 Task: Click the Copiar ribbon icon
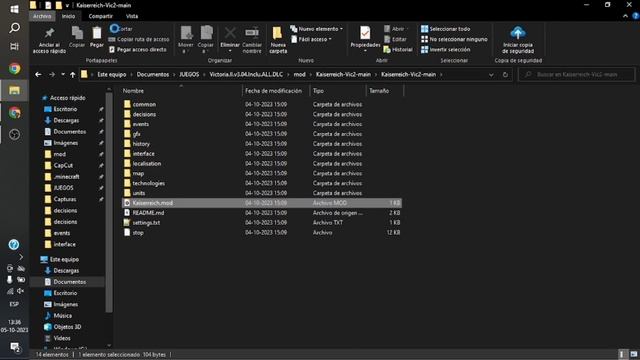(77, 37)
